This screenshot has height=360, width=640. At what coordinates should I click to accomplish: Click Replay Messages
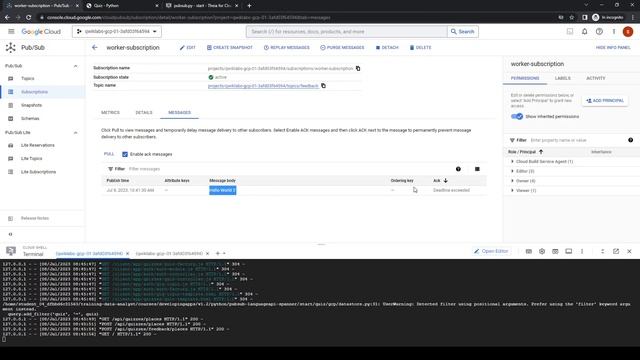pyautogui.click(x=287, y=47)
